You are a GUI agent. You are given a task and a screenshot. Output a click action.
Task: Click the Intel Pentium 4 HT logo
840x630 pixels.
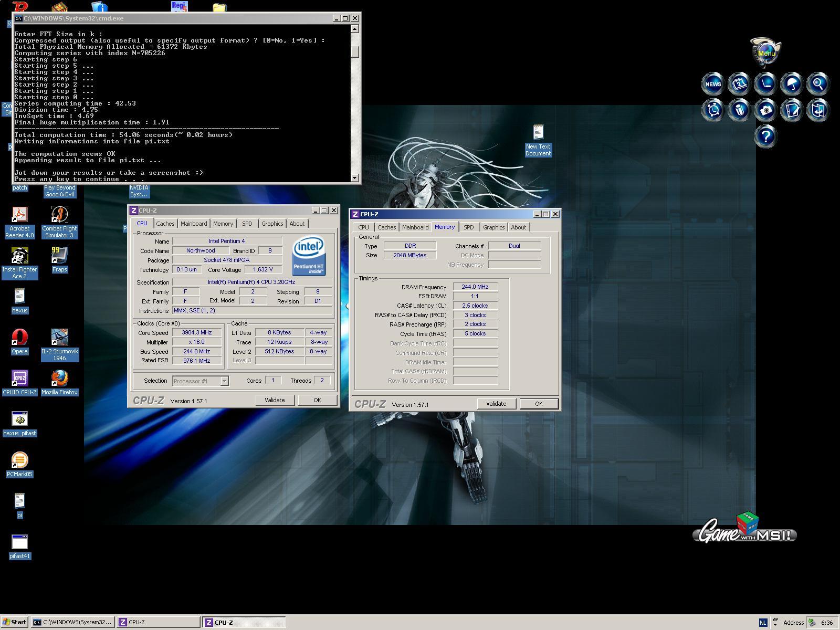(x=309, y=256)
